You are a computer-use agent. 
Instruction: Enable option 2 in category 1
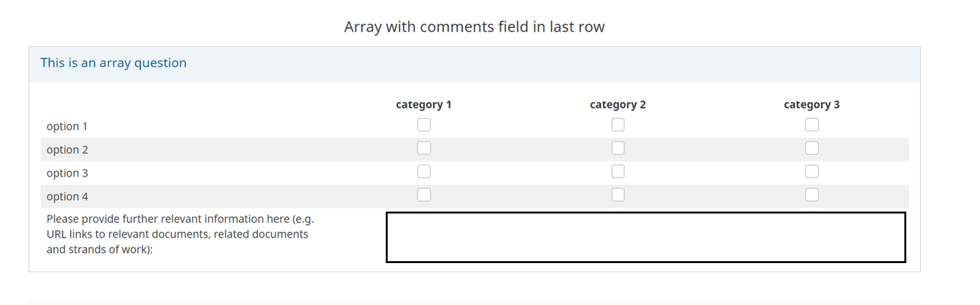tap(424, 148)
